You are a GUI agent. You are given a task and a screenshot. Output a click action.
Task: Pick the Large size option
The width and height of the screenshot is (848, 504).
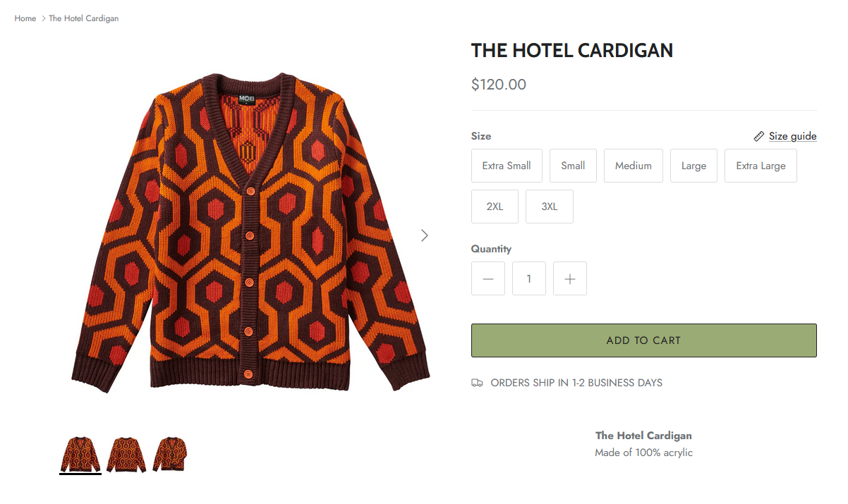[x=693, y=166]
